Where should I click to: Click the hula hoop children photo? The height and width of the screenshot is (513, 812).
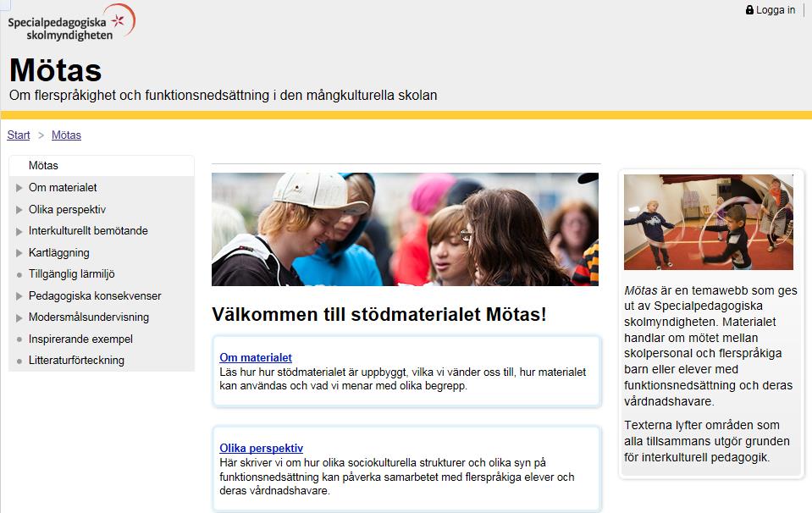tap(709, 222)
